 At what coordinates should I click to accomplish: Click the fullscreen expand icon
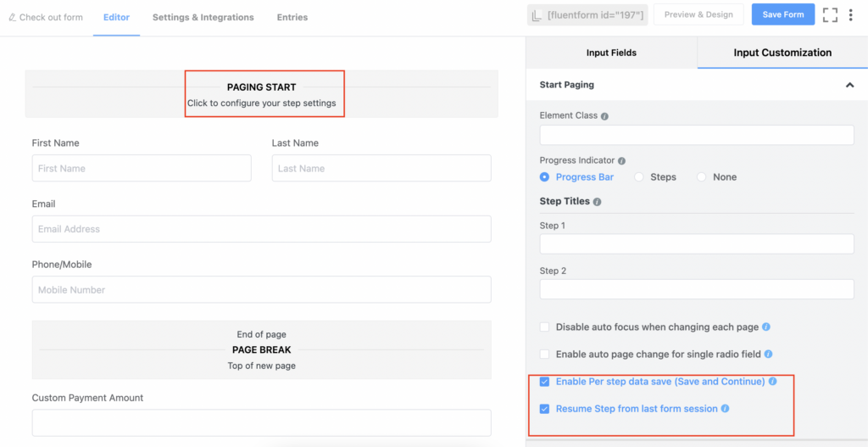coord(830,15)
